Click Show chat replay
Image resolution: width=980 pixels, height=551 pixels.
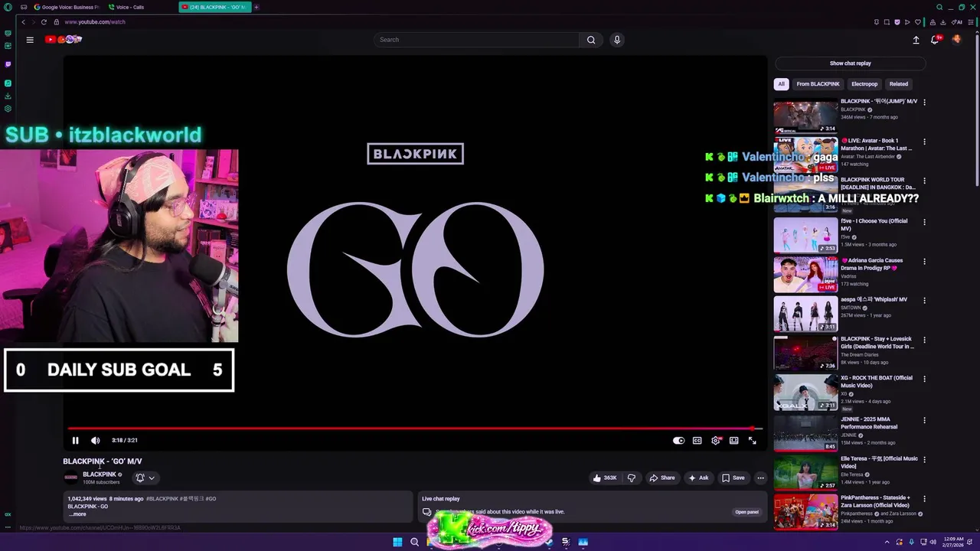pyautogui.click(x=850, y=64)
